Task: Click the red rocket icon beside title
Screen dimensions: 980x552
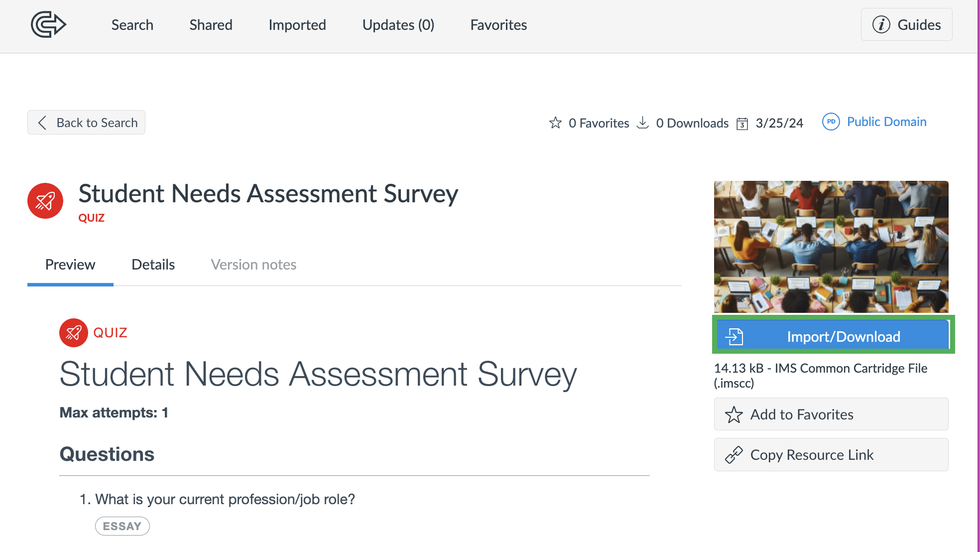Action: click(45, 201)
